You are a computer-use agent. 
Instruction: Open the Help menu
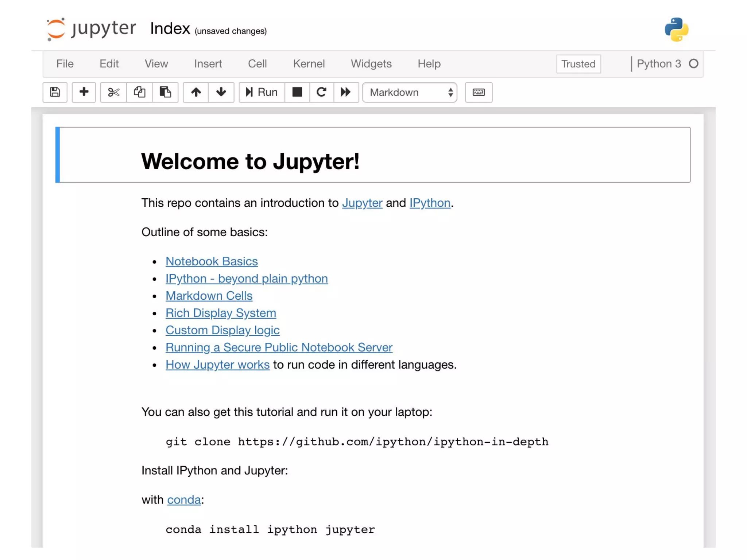(x=429, y=64)
